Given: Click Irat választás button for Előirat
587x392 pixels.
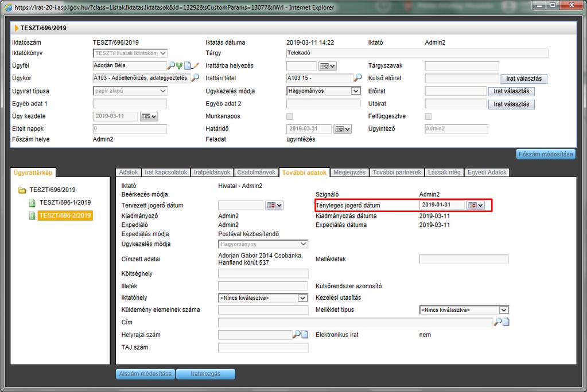Looking at the screenshot, I should click(x=511, y=91).
